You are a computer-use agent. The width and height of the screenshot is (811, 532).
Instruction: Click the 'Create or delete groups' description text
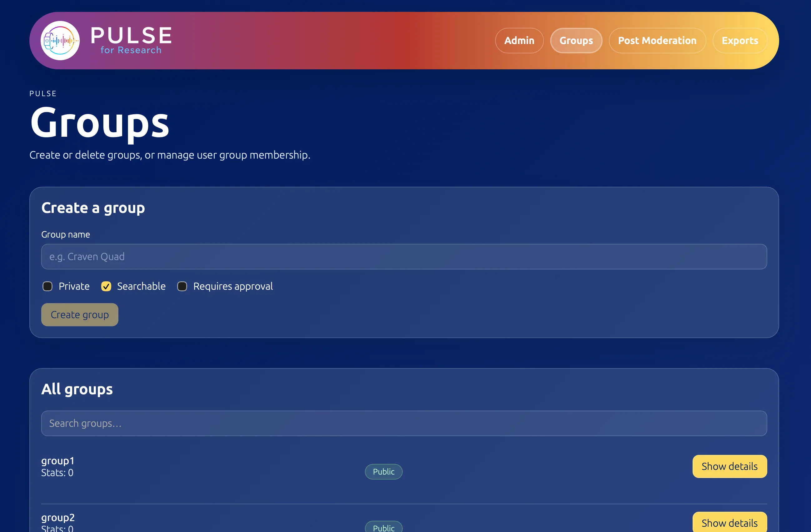pyautogui.click(x=170, y=155)
